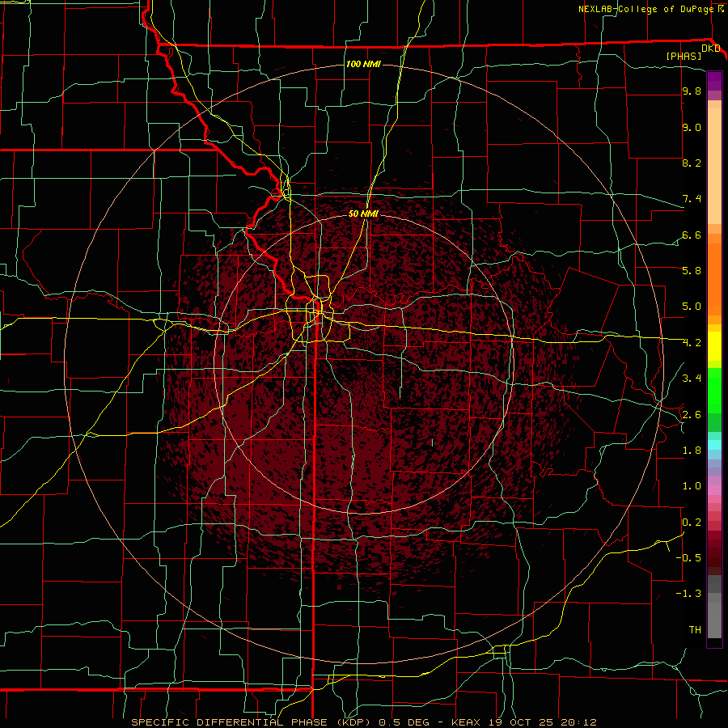Click the 8.2 value on the color scale

692,163
